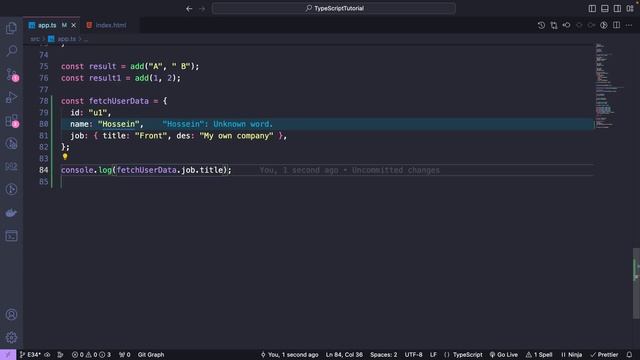Open the Docker whale icon view
Image resolution: width=640 pixels, height=360 pixels.
(11, 213)
